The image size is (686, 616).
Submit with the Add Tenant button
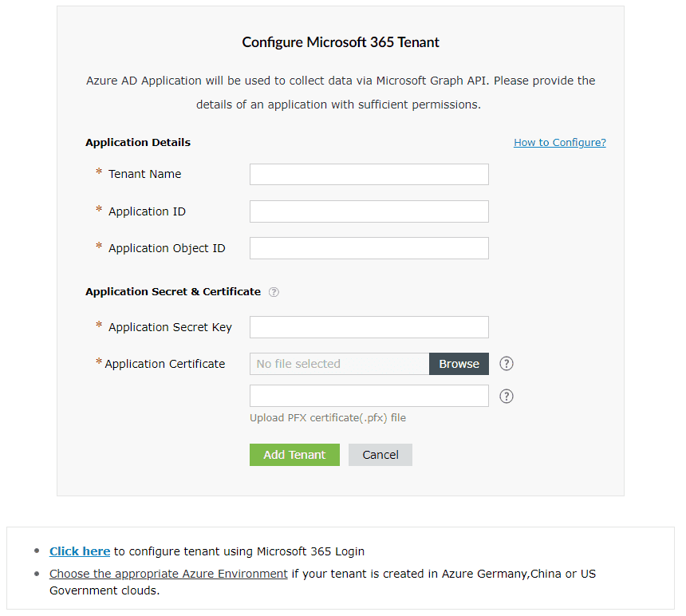click(294, 455)
